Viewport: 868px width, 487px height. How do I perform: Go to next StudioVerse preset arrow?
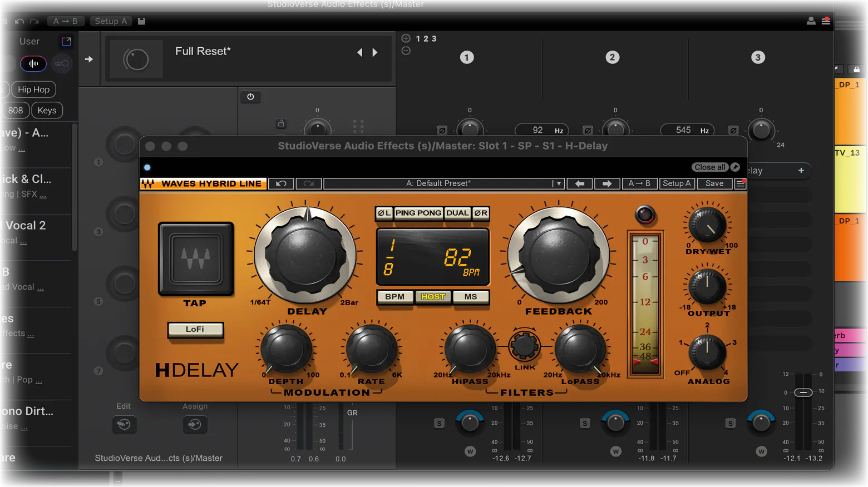tap(375, 52)
